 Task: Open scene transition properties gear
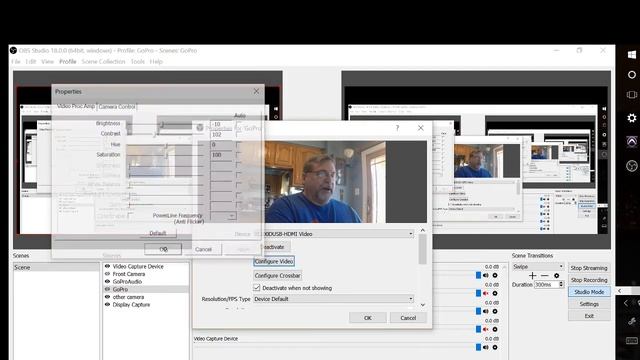pos(556,276)
